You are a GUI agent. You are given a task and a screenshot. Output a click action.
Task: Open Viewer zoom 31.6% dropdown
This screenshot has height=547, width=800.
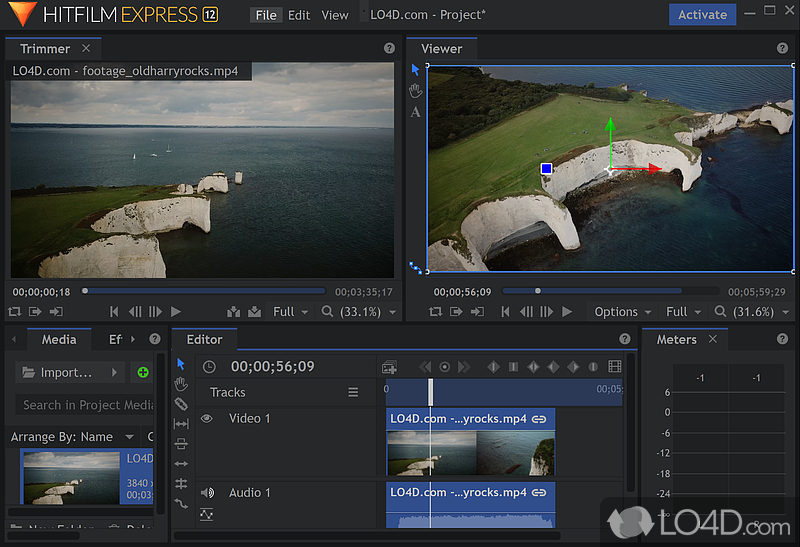click(x=752, y=312)
